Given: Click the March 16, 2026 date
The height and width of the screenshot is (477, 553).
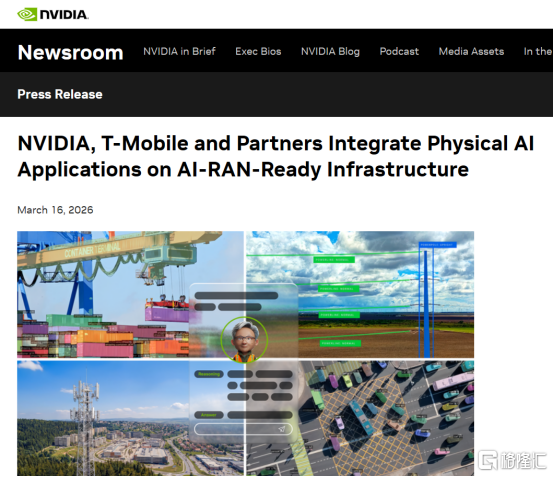Looking at the screenshot, I should coord(55,210).
